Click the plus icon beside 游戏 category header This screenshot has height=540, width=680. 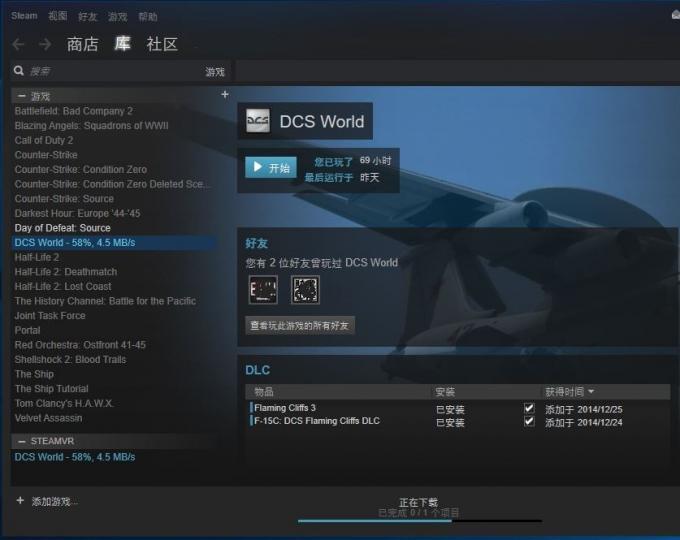click(x=224, y=95)
